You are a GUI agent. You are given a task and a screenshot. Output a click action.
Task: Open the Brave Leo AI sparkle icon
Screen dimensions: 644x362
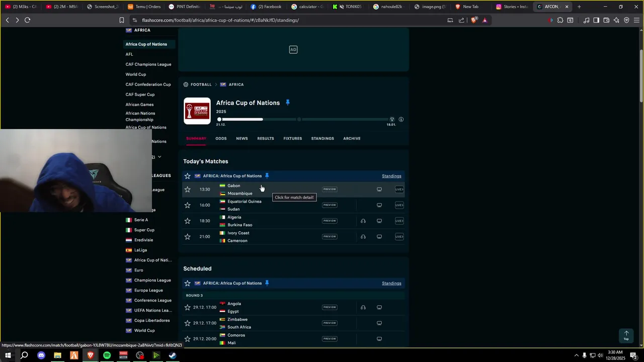click(x=616, y=20)
